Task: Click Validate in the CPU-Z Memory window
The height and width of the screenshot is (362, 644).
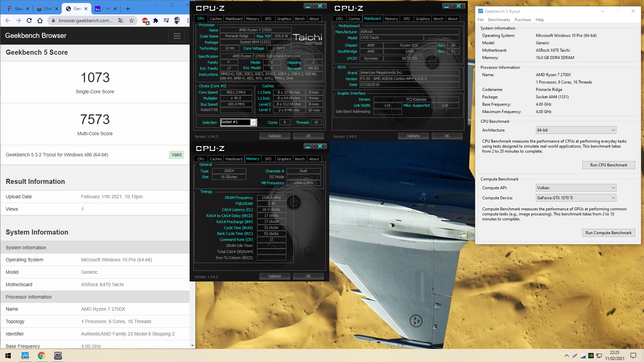Action: coord(275,276)
